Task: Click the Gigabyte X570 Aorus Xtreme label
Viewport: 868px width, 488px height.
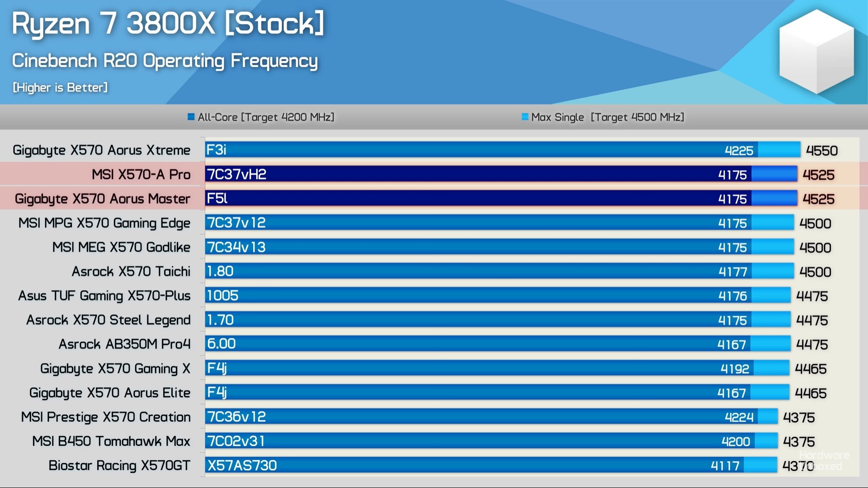Action: (x=101, y=150)
